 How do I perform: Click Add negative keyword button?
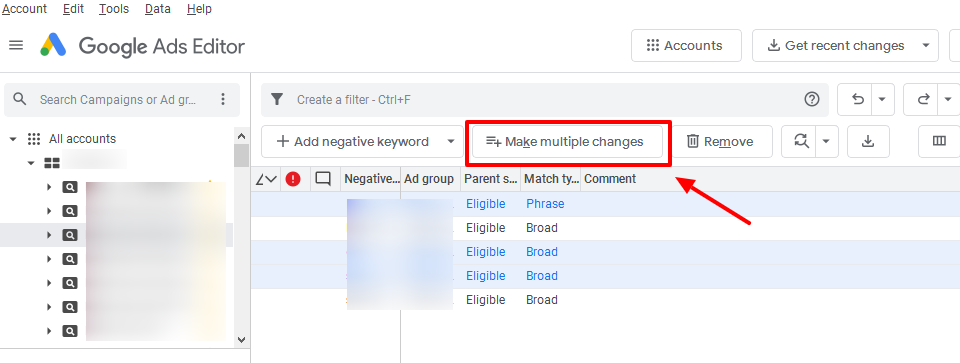[x=353, y=142]
